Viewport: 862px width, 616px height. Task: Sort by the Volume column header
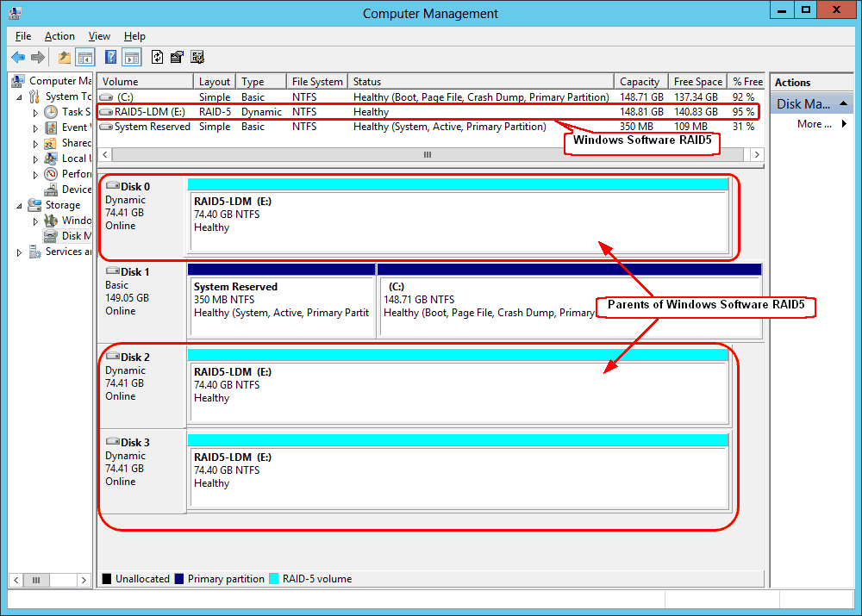pos(146,81)
